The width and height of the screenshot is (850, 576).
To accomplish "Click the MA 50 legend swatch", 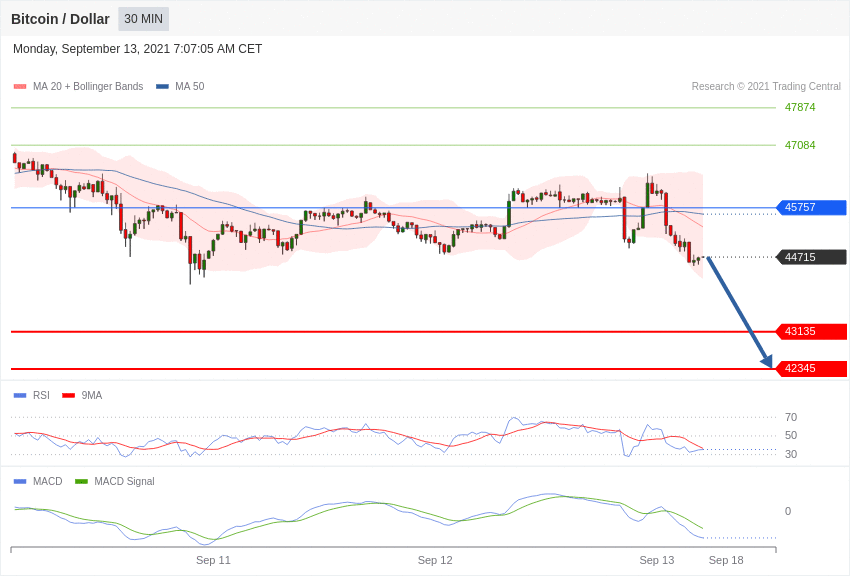I will click(162, 87).
